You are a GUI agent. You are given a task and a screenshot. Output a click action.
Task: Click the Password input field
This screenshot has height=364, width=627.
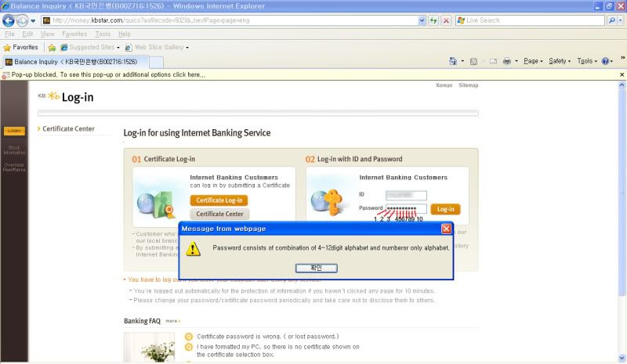click(x=406, y=209)
